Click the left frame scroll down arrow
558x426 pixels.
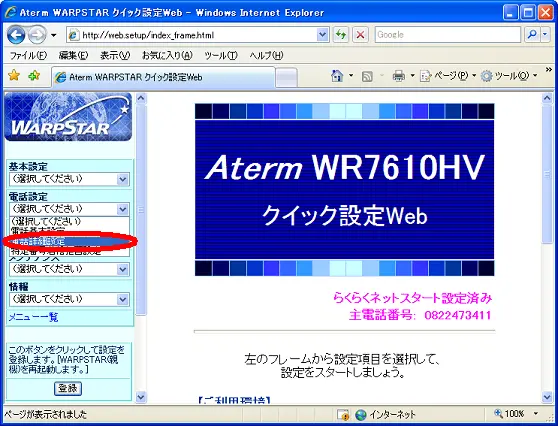(x=141, y=397)
